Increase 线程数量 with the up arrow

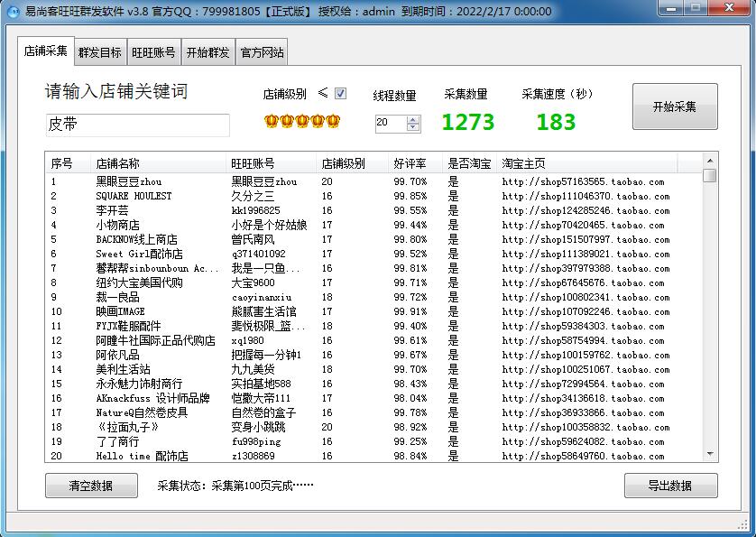(413, 118)
